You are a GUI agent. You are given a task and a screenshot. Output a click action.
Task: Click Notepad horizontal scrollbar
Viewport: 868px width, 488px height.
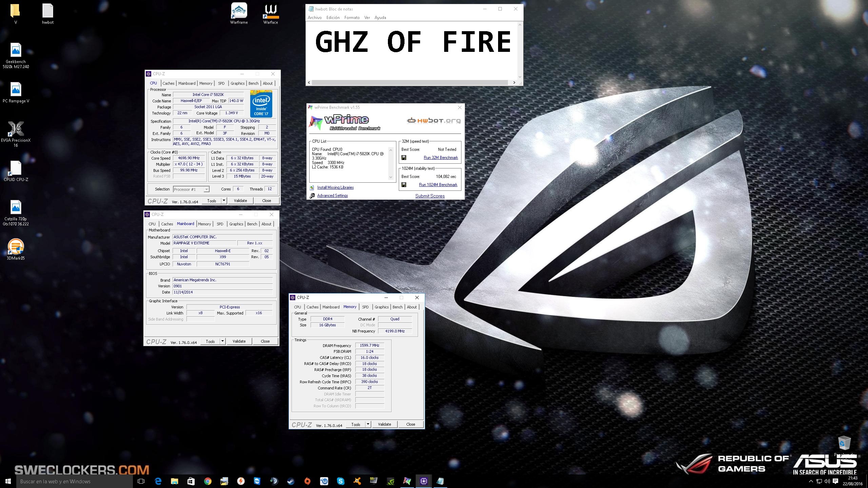[x=410, y=82]
